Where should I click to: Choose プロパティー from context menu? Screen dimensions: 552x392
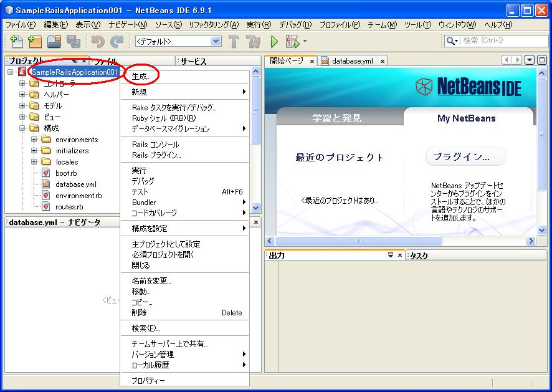pyautogui.click(x=185, y=380)
